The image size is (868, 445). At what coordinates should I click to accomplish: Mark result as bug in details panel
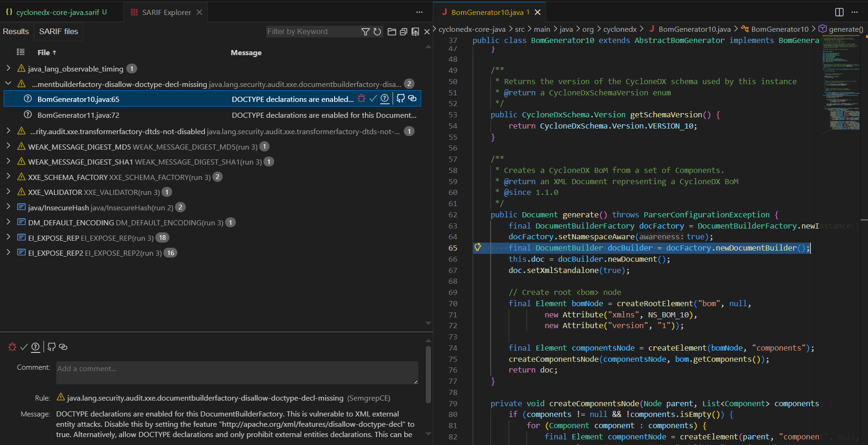(12, 347)
